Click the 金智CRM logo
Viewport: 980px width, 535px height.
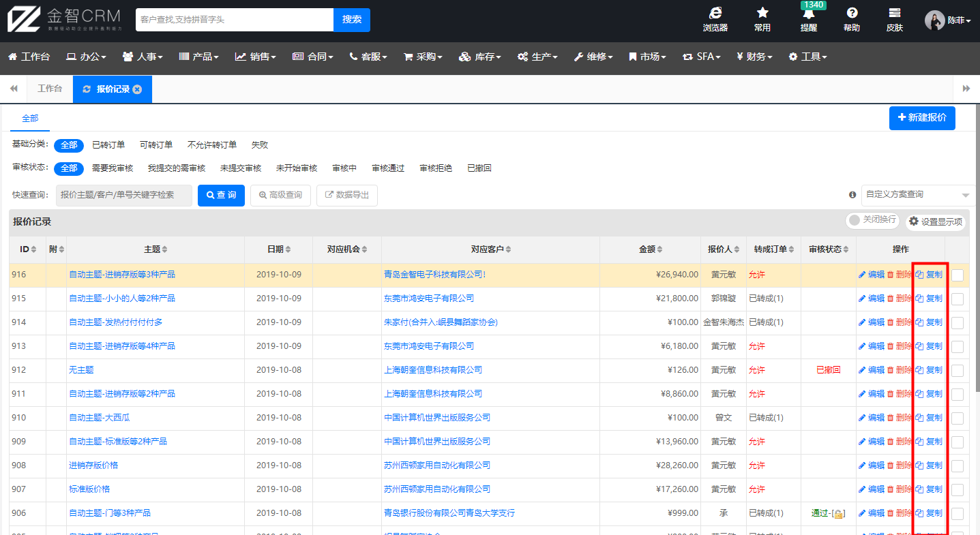click(65, 19)
